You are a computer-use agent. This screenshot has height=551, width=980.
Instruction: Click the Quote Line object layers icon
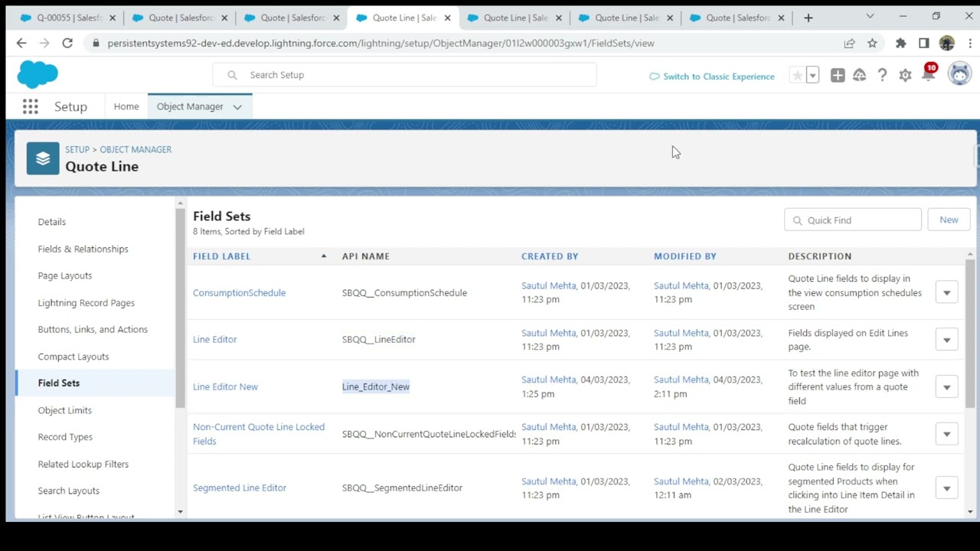(x=43, y=158)
